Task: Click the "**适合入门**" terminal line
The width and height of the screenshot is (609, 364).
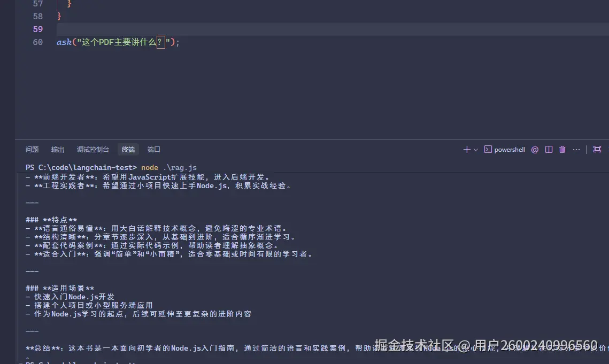Action: pos(169,254)
